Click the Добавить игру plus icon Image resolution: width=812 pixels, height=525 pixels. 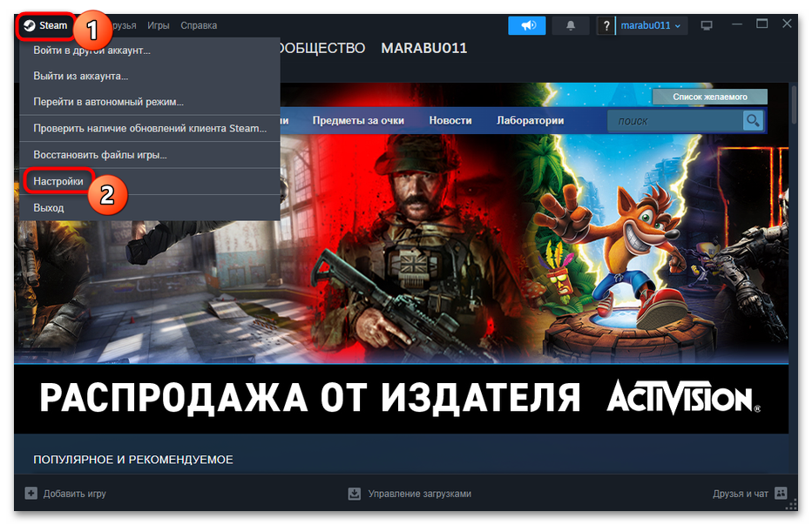pos(30,493)
